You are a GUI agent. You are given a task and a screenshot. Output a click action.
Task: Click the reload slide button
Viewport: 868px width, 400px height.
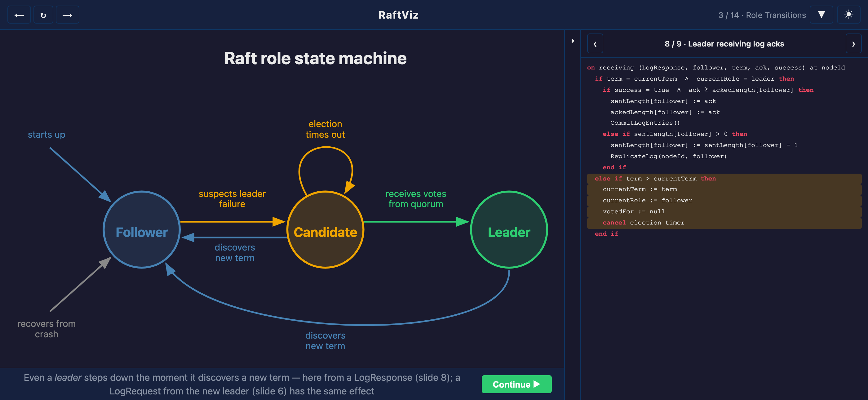point(43,15)
